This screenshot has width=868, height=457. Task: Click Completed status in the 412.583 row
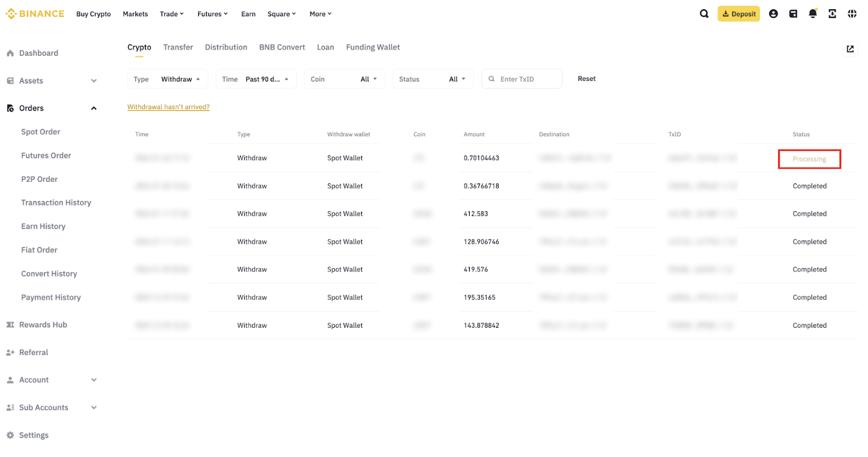809,214
